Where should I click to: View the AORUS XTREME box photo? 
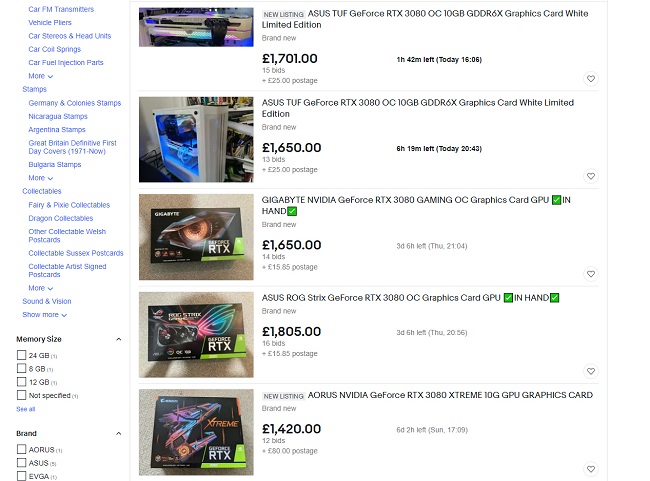[196, 432]
